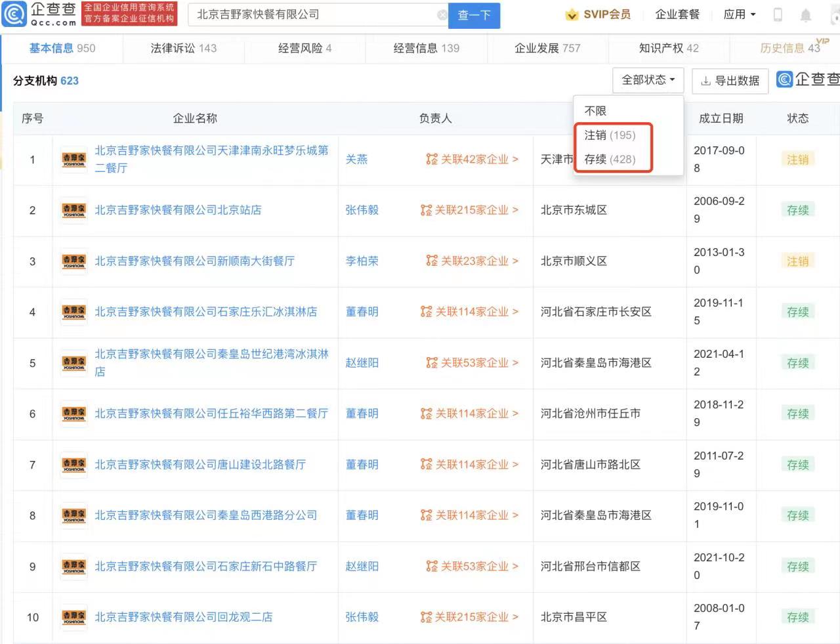Click 河北省唐山市路北区 region cell
This screenshot has width=840, height=644.
pyautogui.click(x=590, y=465)
